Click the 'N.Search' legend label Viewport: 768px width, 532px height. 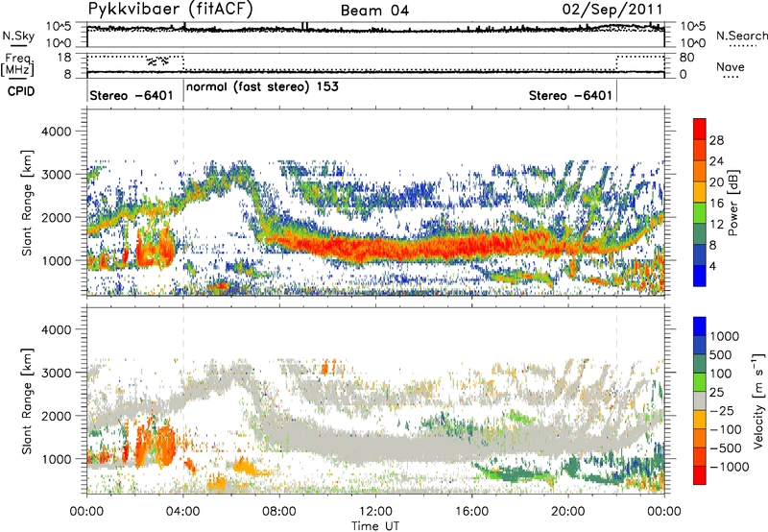click(x=742, y=36)
